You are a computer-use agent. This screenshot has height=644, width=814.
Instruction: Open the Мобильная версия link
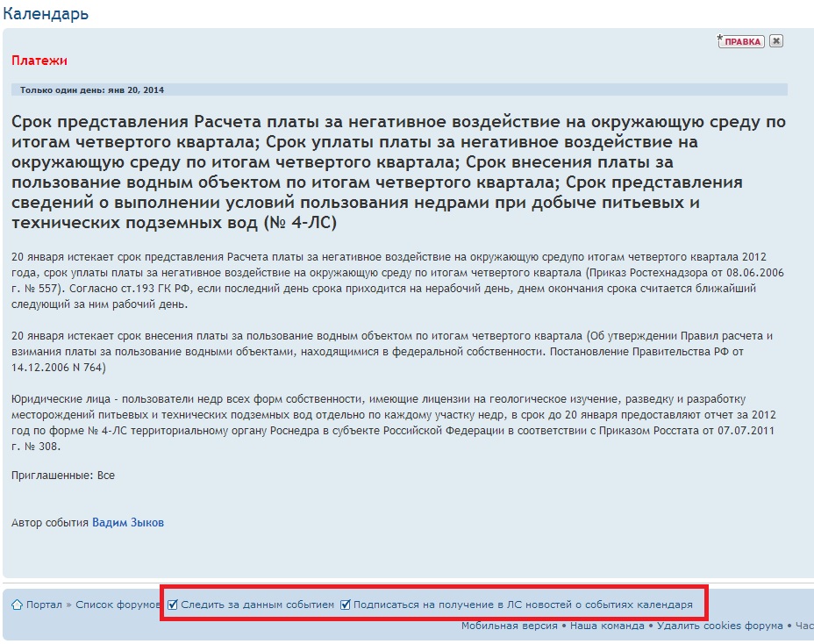pos(509,626)
